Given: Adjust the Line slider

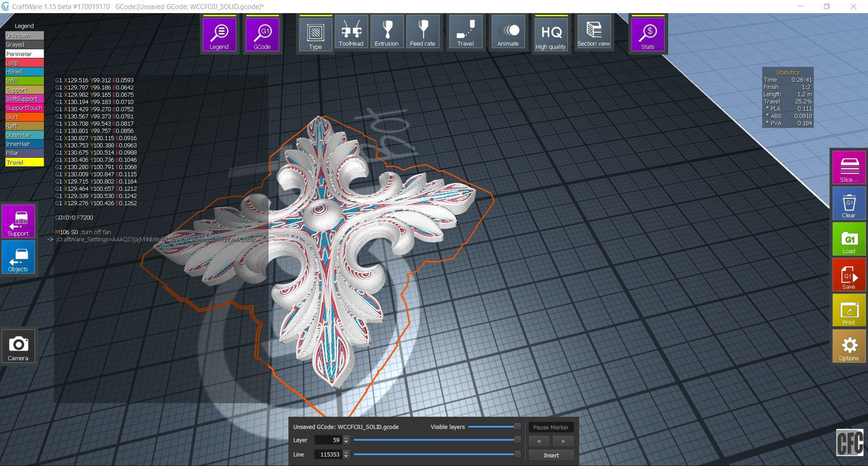Looking at the screenshot, I should (x=437, y=454).
